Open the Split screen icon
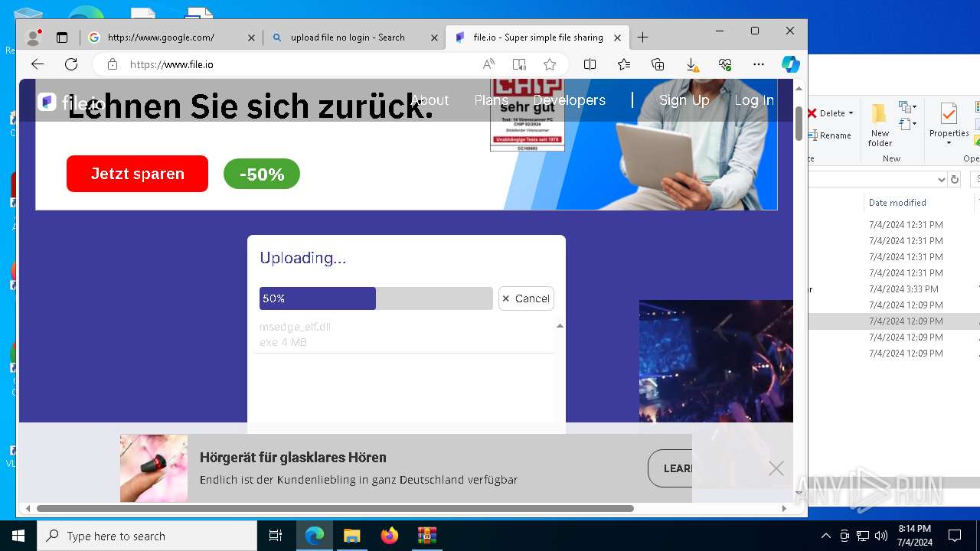Screen dimensions: 980x551 pos(590,64)
